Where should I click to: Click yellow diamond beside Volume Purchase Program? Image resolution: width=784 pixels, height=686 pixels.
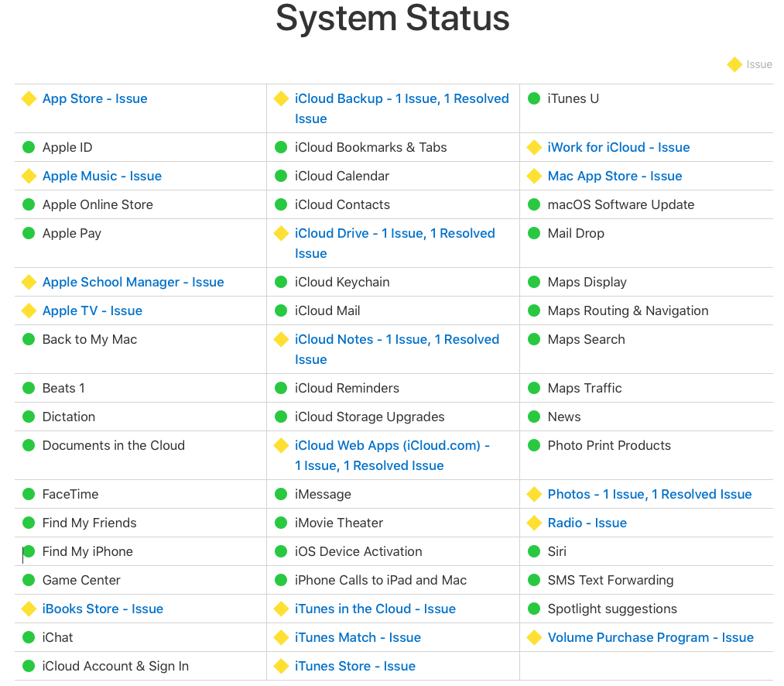click(x=535, y=637)
